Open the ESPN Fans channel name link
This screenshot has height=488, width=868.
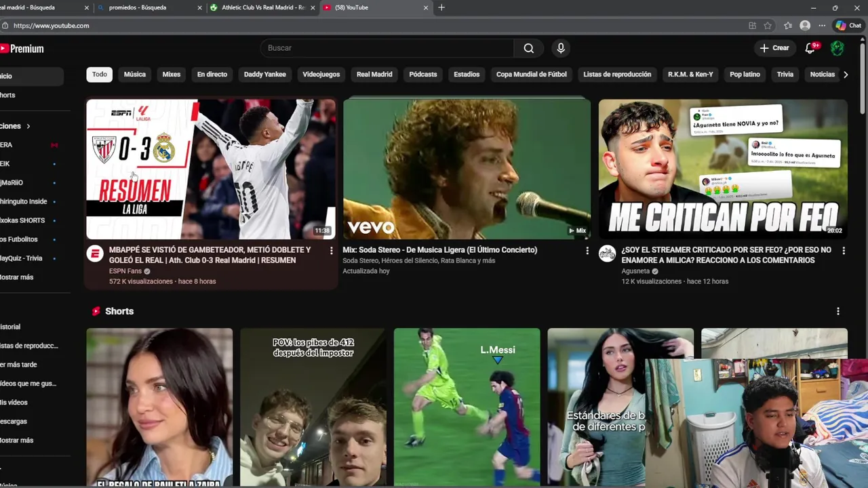pos(125,271)
